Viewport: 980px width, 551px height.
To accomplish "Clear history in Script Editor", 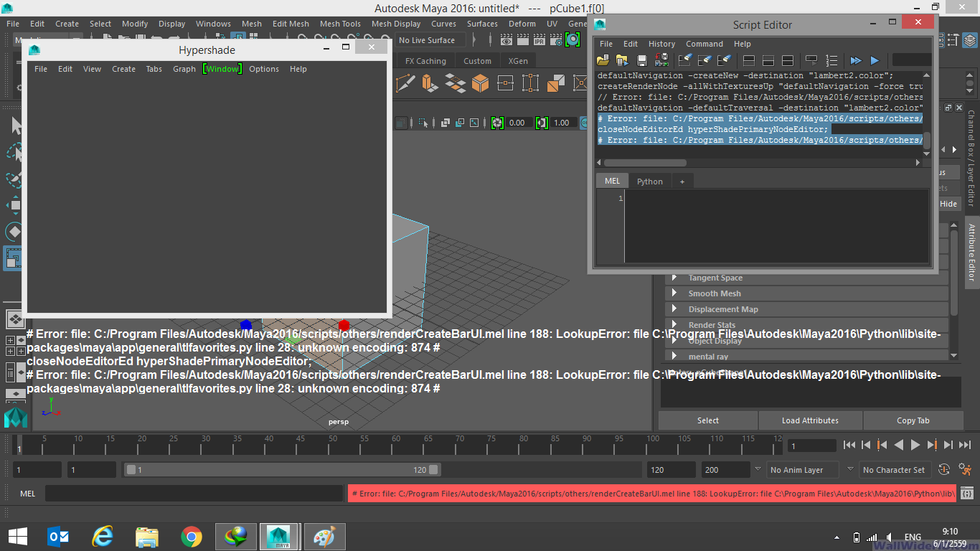I will [685, 60].
